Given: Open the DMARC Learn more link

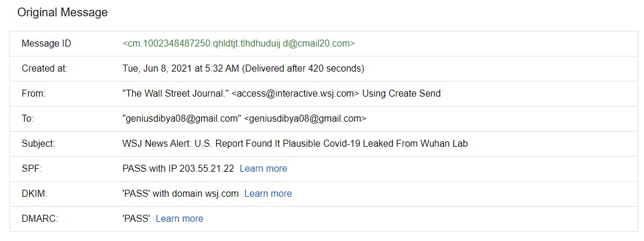Looking at the screenshot, I should coord(180,219).
